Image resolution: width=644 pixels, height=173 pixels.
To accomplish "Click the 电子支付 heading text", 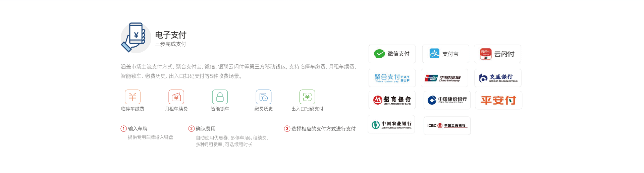I will click(170, 35).
